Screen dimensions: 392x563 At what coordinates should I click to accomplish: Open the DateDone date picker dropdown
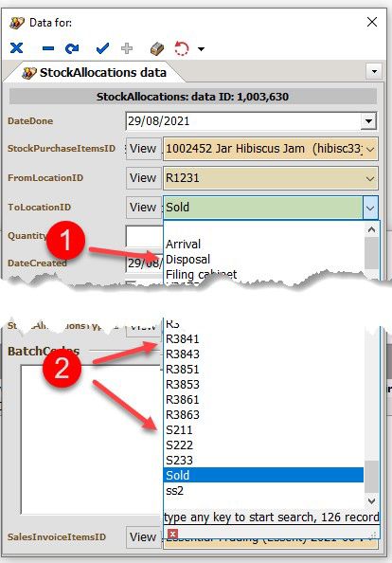368,121
